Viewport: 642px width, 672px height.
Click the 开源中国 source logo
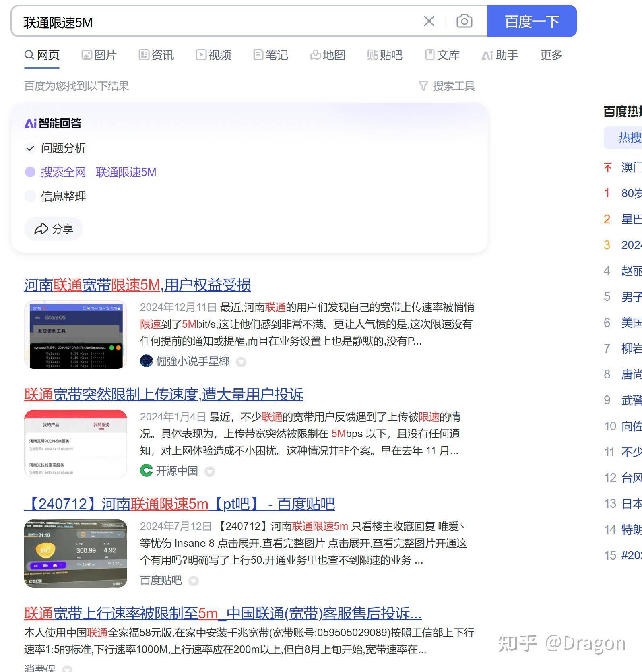tap(146, 471)
